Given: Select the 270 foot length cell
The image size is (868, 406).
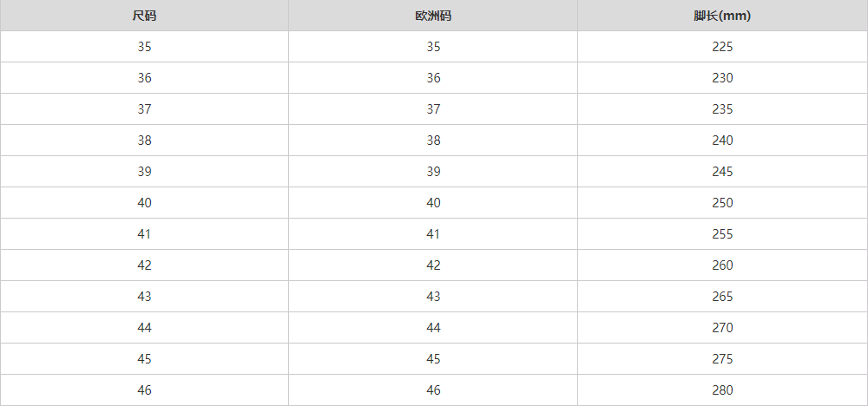Looking at the screenshot, I should click(x=722, y=328).
